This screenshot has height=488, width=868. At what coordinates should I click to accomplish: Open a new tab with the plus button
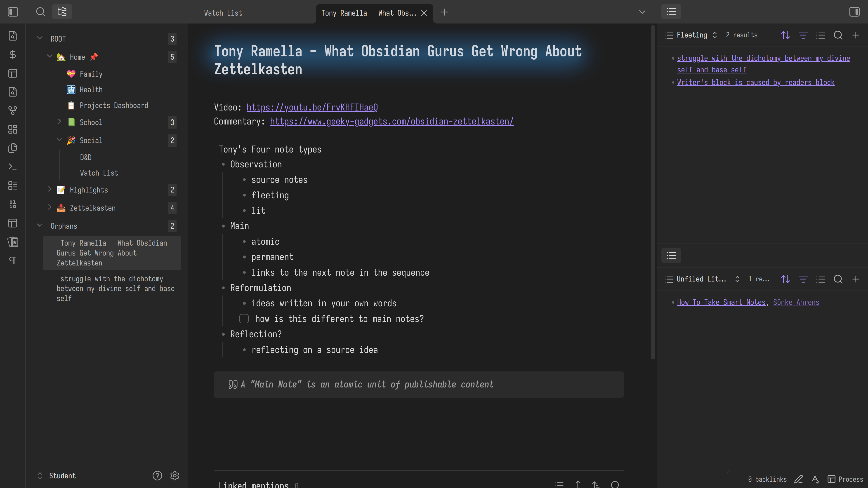(x=444, y=12)
